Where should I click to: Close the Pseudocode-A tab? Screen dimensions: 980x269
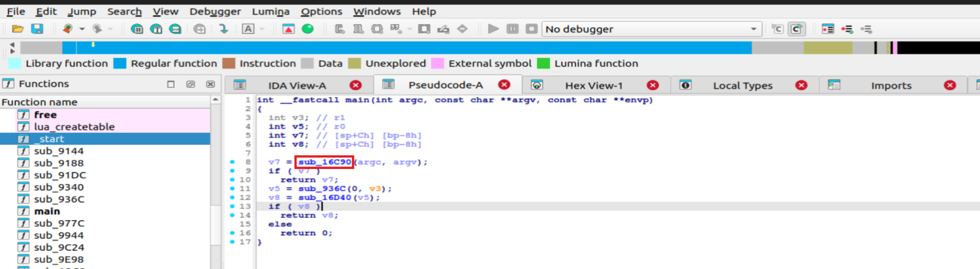click(x=504, y=85)
